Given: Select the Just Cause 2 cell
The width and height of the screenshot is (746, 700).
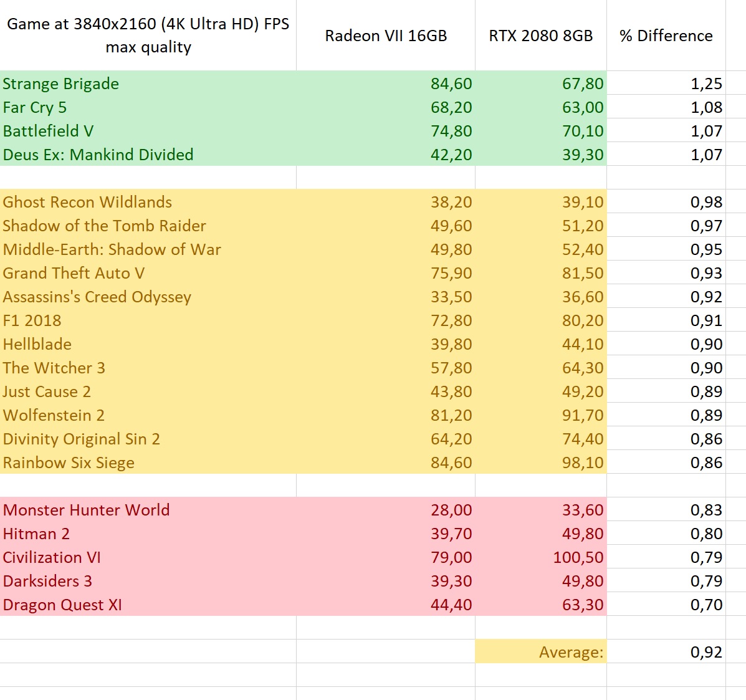Looking at the screenshot, I should click(x=148, y=391).
